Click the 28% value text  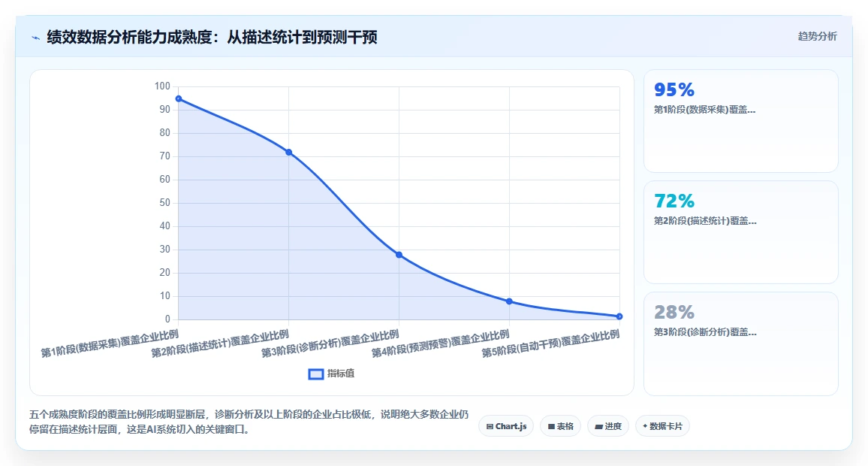pos(674,313)
